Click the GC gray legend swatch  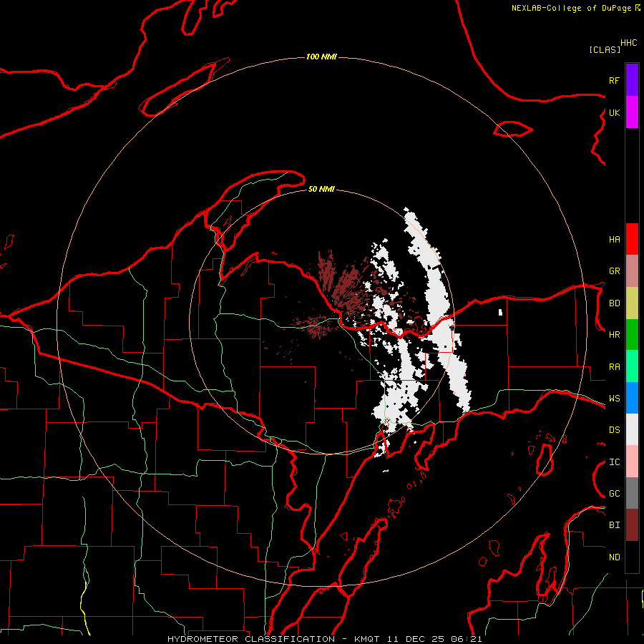point(632,493)
